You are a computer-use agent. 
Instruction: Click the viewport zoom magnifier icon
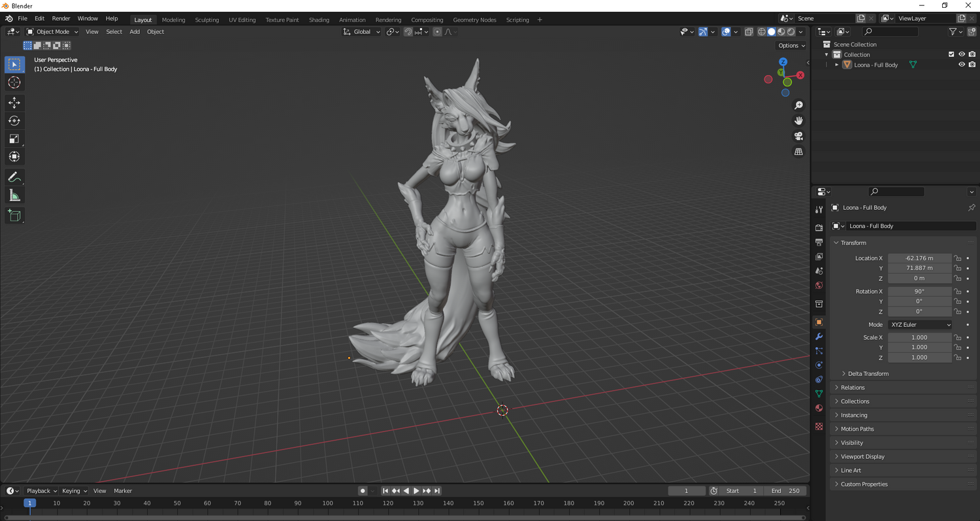click(x=798, y=105)
